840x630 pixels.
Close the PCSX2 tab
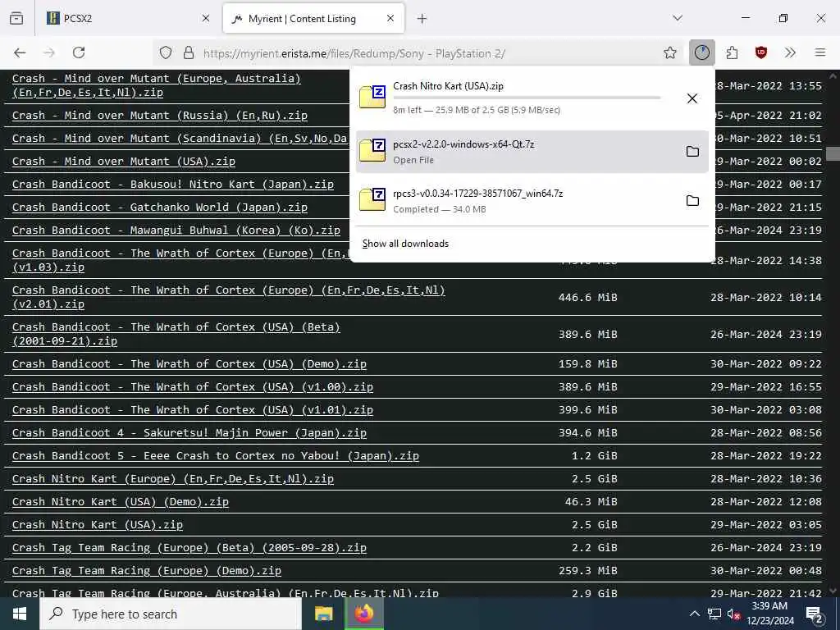point(206,18)
